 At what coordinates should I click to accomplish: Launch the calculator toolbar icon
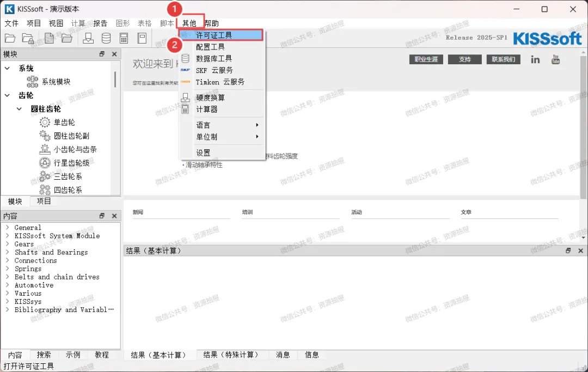(x=124, y=38)
